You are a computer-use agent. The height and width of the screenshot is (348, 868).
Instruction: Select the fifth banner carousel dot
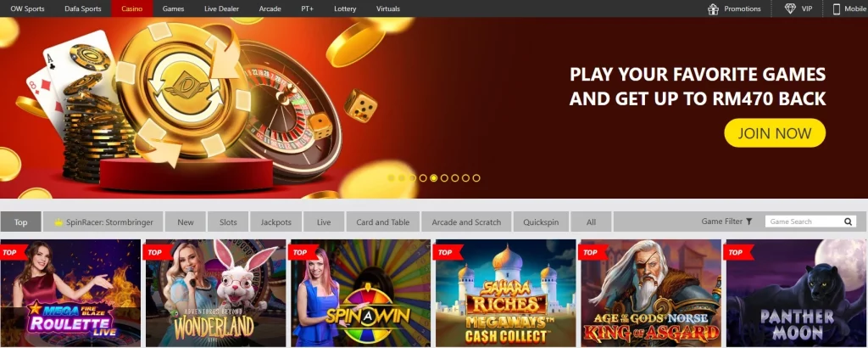tap(433, 178)
